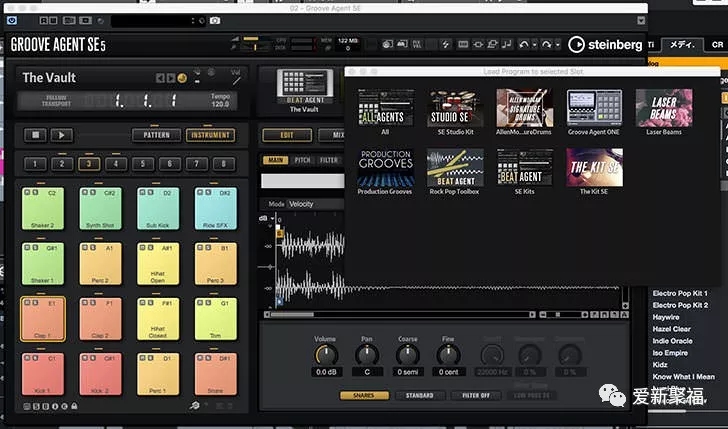Open the Groove Agent ONE thumbnail

click(594, 108)
